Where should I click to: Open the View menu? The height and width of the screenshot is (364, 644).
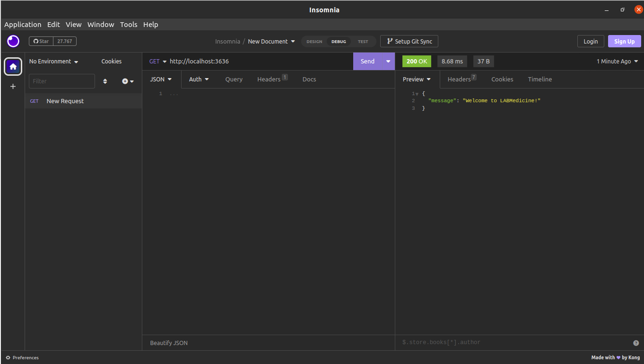(74, 25)
